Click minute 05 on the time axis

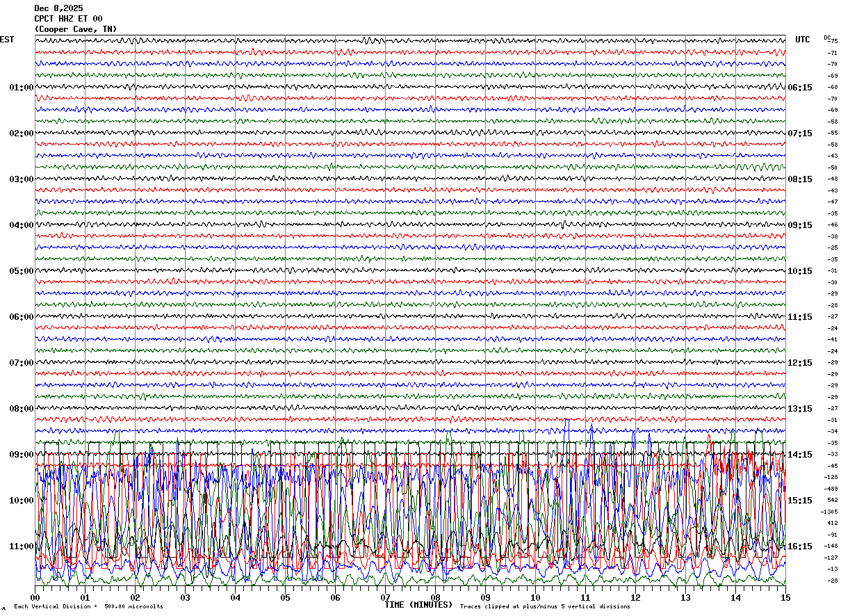click(x=286, y=598)
